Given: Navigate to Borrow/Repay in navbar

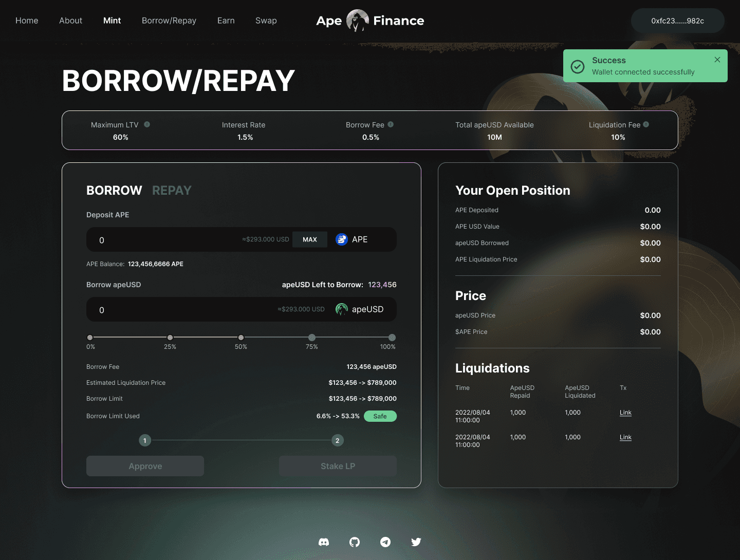Looking at the screenshot, I should click(x=169, y=21).
